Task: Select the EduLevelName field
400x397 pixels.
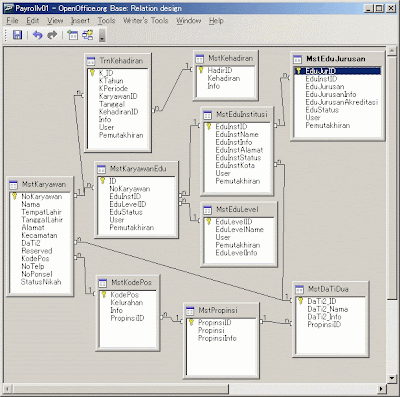Action: [x=239, y=229]
